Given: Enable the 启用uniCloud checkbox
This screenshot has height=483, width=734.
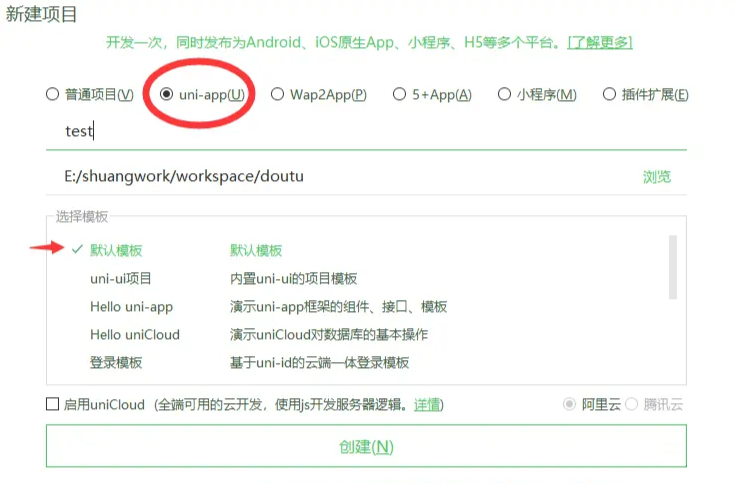Looking at the screenshot, I should pos(53,405).
